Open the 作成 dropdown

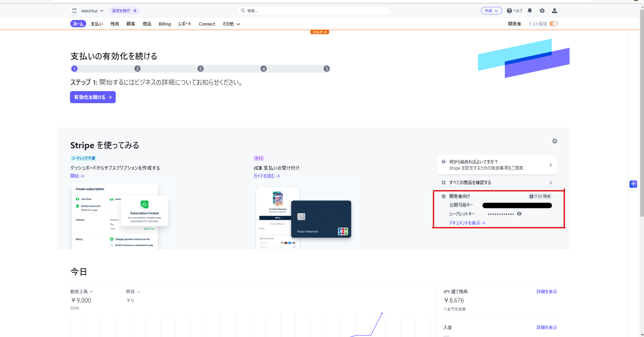(x=491, y=11)
